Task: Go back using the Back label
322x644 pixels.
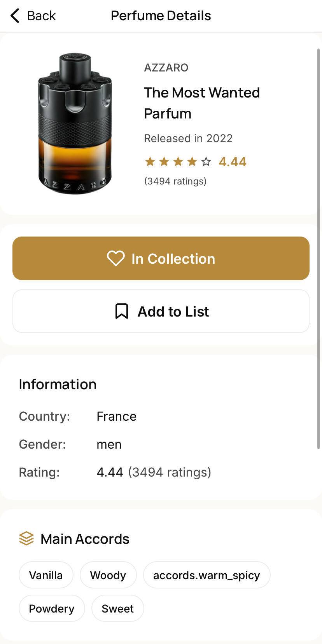Action: click(x=41, y=16)
